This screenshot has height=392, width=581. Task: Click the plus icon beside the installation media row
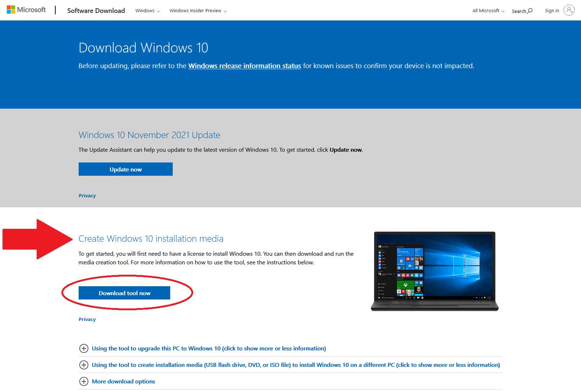pos(84,365)
